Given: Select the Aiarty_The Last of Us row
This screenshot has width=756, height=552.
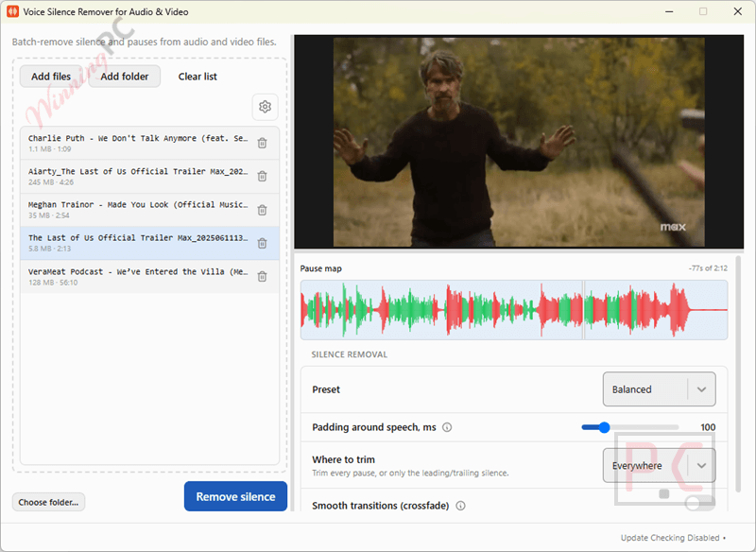Looking at the screenshot, I should point(149,177).
